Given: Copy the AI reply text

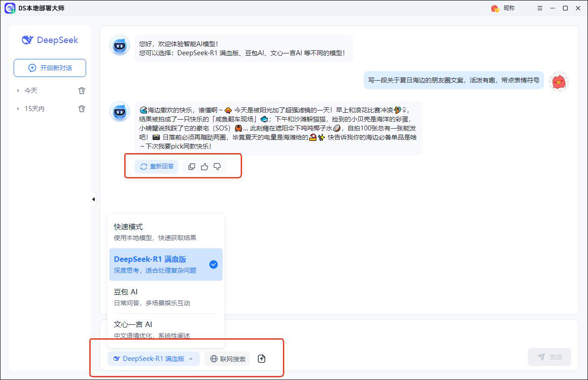Looking at the screenshot, I should click(x=192, y=167).
